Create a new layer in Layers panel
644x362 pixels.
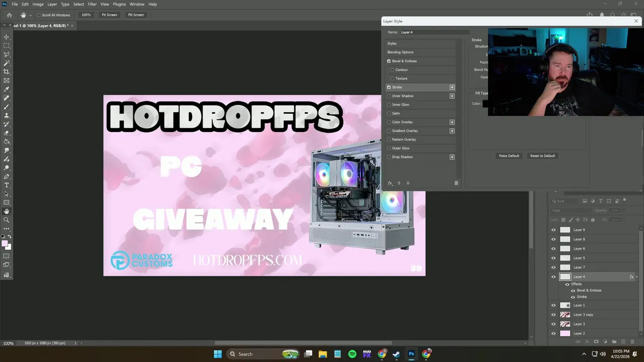tap(623, 342)
